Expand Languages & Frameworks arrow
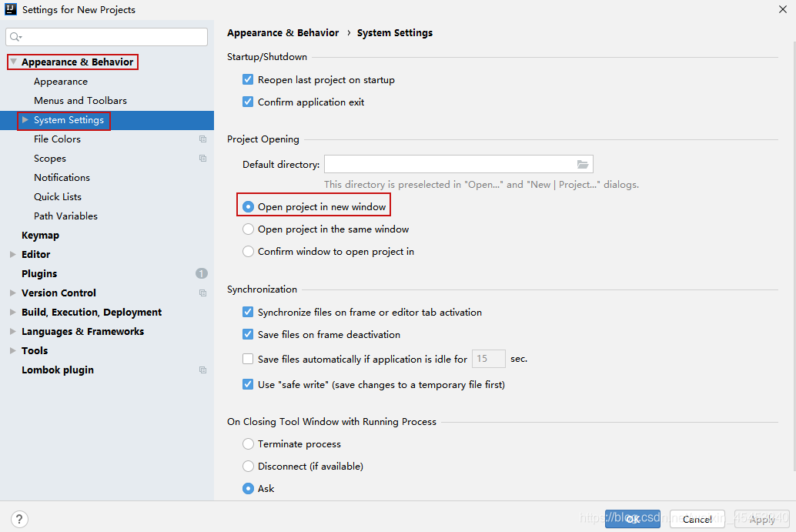Image resolution: width=796 pixels, height=532 pixels. pyautogui.click(x=13, y=332)
